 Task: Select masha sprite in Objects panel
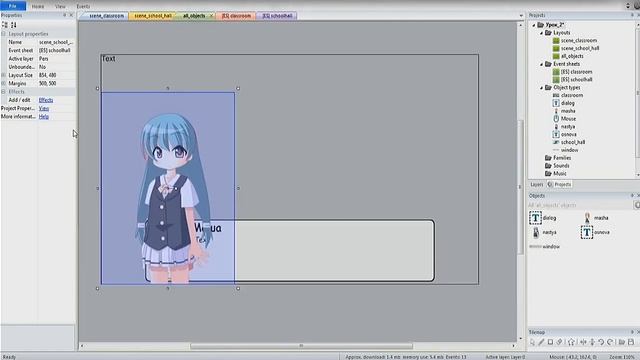point(596,218)
